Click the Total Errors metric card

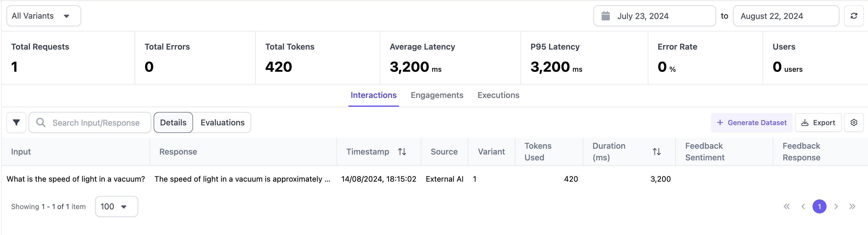click(x=195, y=58)
